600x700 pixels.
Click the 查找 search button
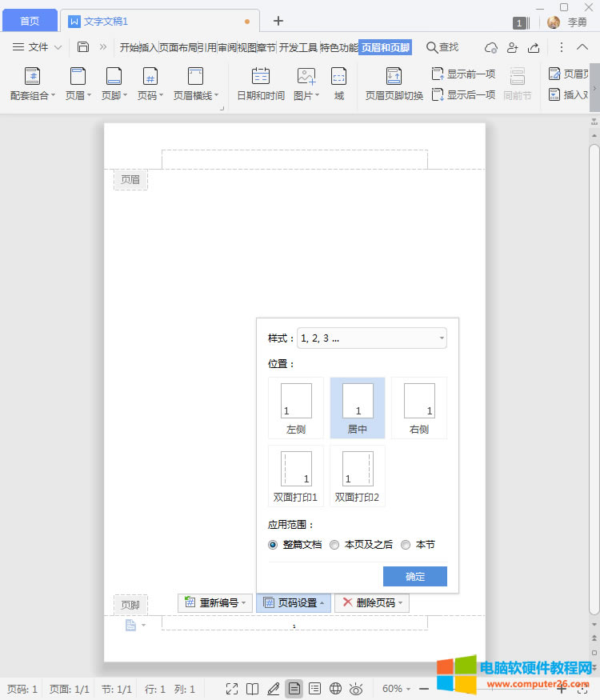(x=442, y=48)
